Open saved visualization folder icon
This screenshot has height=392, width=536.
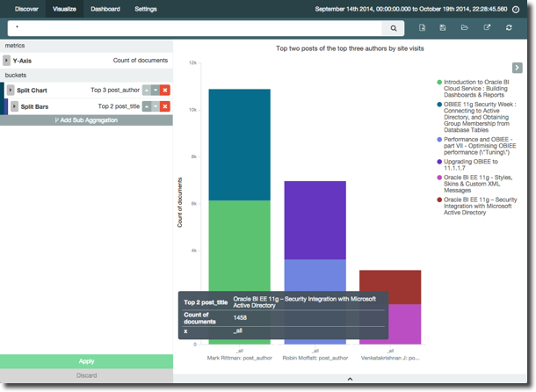coord(465,28)
